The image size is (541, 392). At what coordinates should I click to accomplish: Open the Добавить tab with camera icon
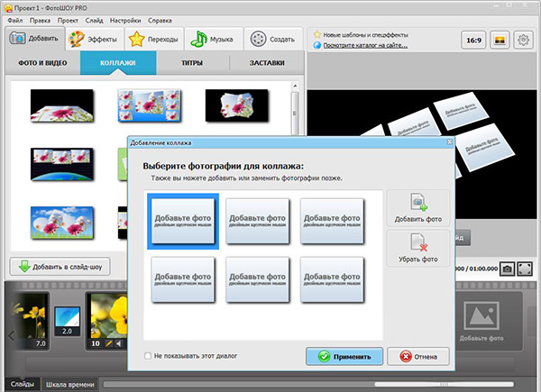(34, 39)
